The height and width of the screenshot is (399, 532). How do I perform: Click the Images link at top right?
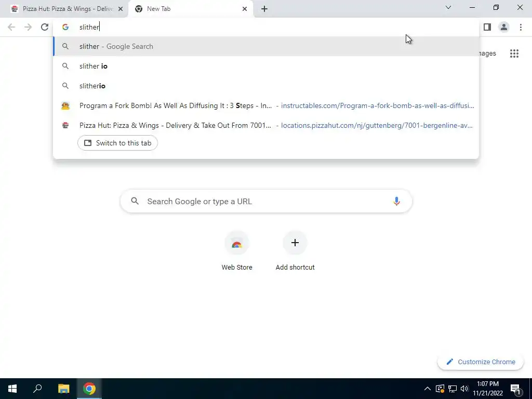tap(487, 54)
